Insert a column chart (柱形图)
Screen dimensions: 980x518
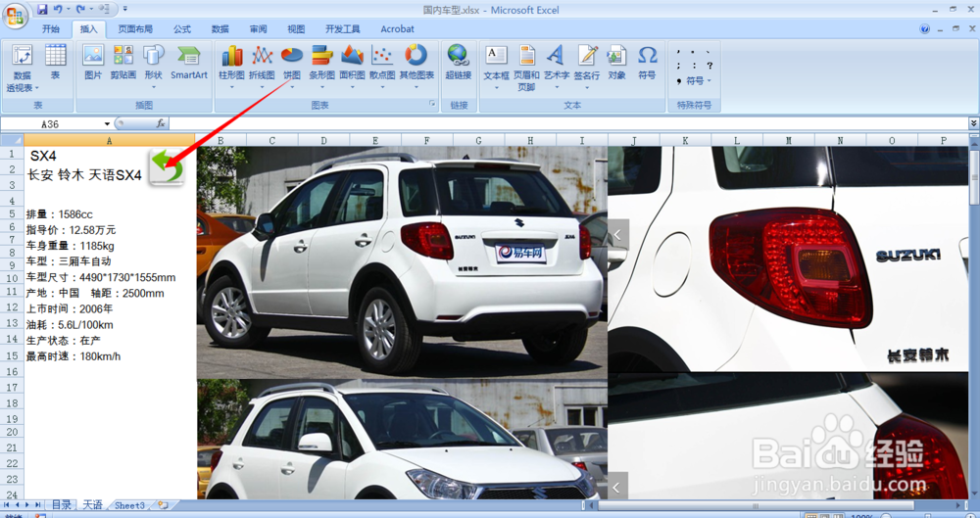[x=231, y=66]
